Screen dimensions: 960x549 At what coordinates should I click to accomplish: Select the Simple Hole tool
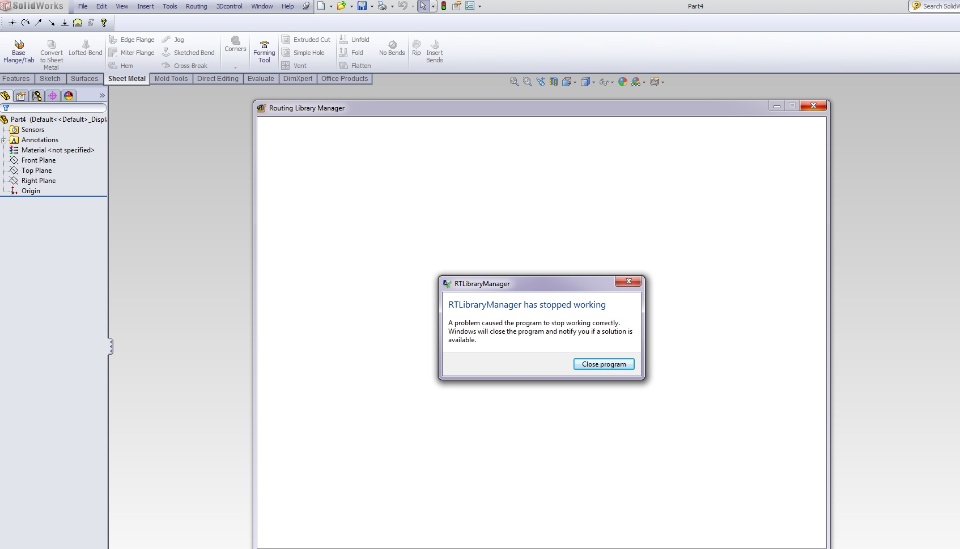tap(303, 53)
